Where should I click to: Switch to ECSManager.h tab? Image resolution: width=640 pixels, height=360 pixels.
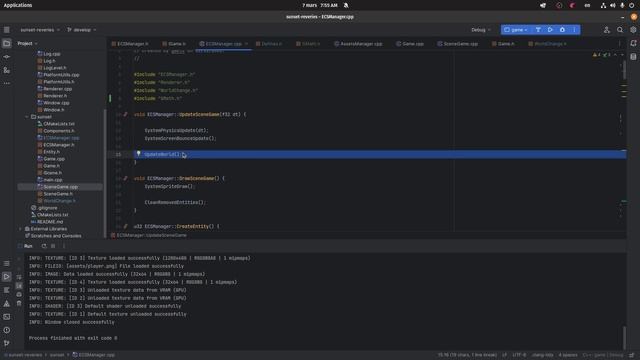tap(130, 44)
